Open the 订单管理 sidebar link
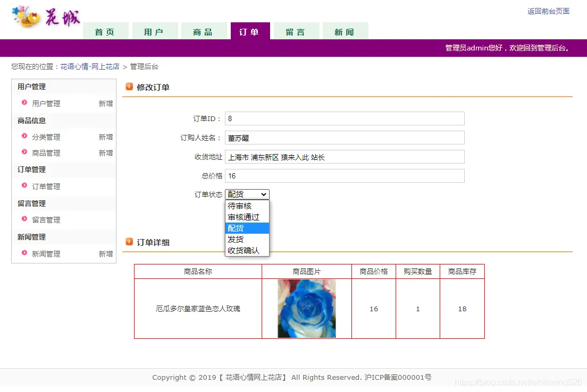Viewport: 587px width, 392px height. (46, 186)
